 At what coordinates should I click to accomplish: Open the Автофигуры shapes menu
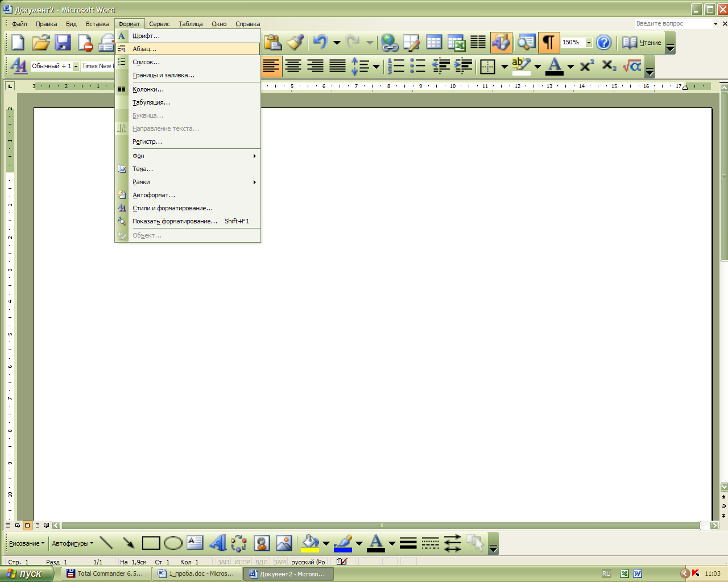pos(73,543)
